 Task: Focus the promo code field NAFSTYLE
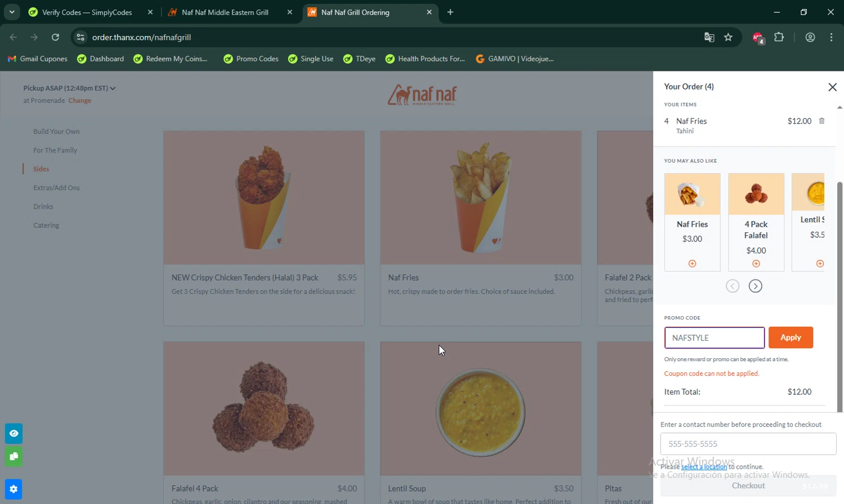pyautogui.click(x=714, y=338)
